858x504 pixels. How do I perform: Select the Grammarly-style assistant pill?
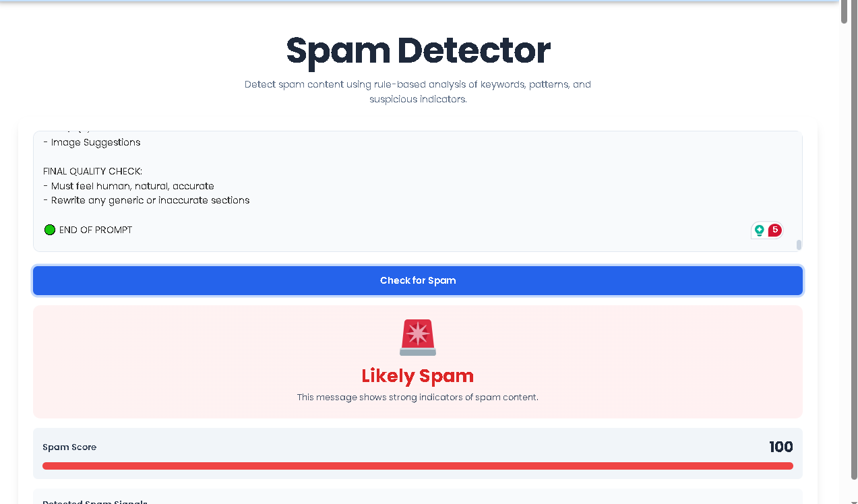pyautogui.click(x=766, y=230)
